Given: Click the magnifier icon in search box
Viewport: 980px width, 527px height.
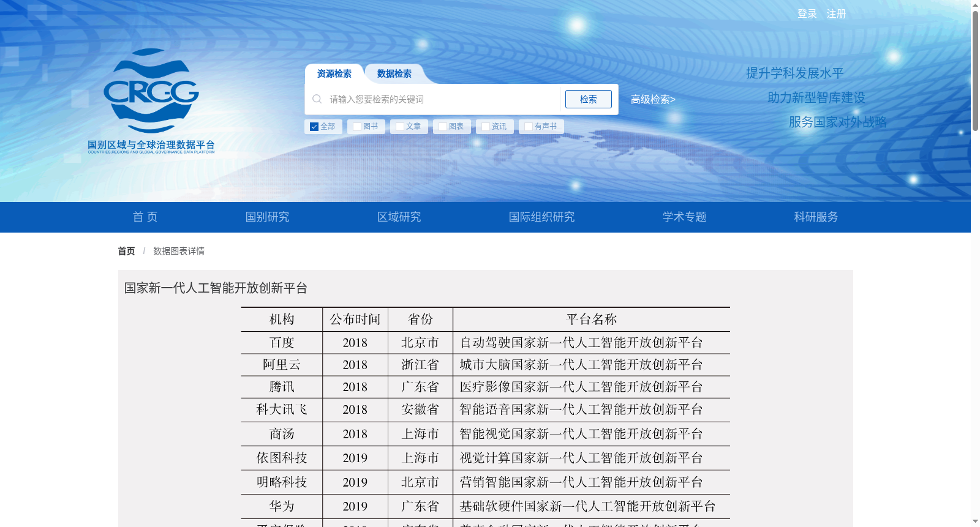Looking at the screenshot, I should (317, 99).
